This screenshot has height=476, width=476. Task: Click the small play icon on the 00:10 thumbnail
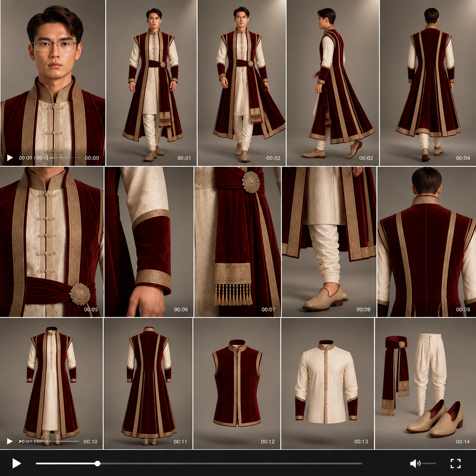pos(10,441)
